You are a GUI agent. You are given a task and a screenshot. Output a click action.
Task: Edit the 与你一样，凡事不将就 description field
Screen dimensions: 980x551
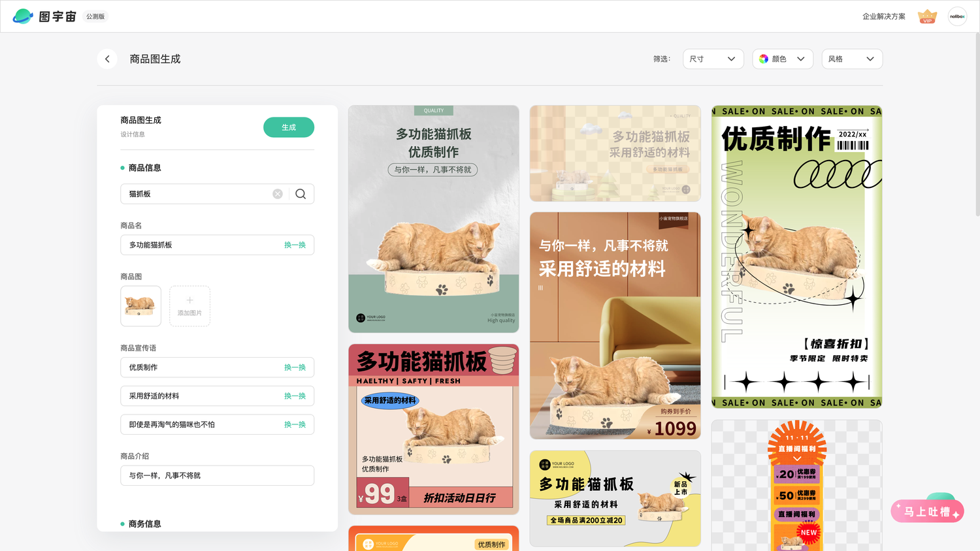pyautogui.click(x=217, y=475)
